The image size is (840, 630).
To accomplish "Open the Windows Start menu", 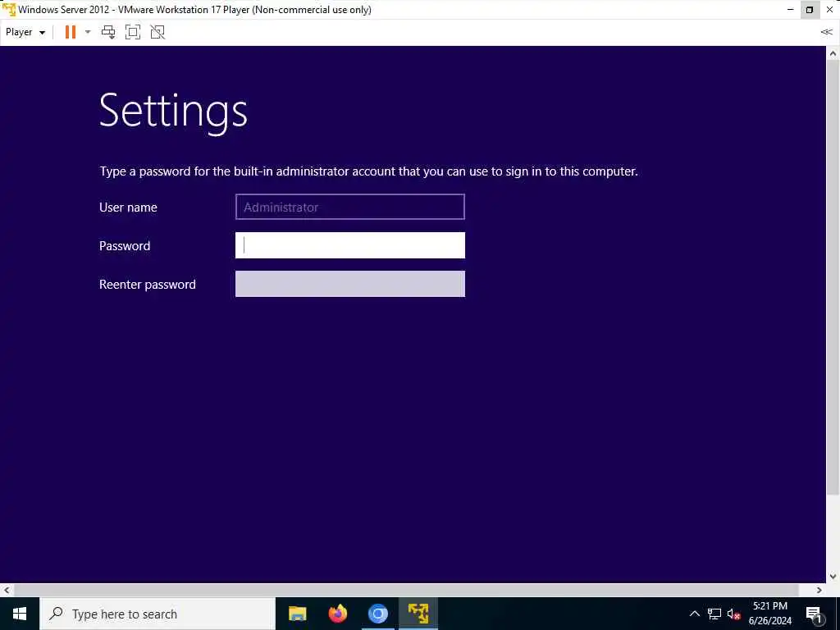I will click(x=20, y=614).
